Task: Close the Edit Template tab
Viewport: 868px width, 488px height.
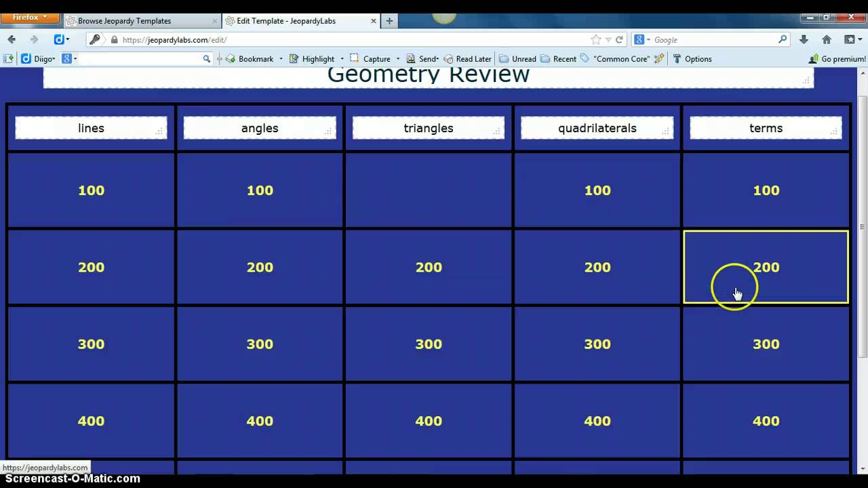Action: [x=374, y=21]
